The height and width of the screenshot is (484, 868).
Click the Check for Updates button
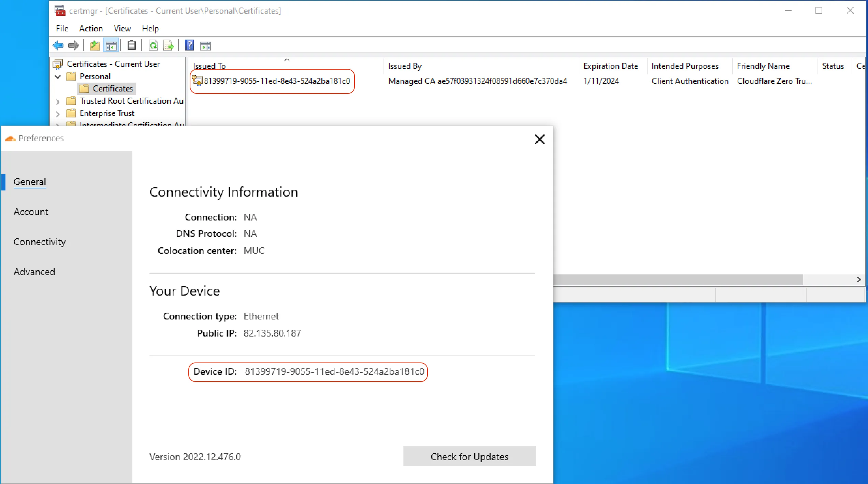pos(469,456)
